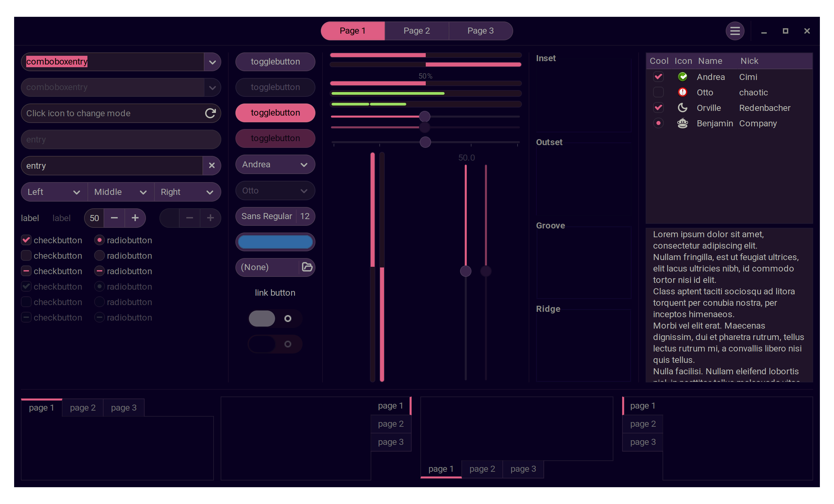The height and width of the screenshot is (504, 834).
Task: Open the hamburger menu in header bar
Action: (x=734, y=31)
